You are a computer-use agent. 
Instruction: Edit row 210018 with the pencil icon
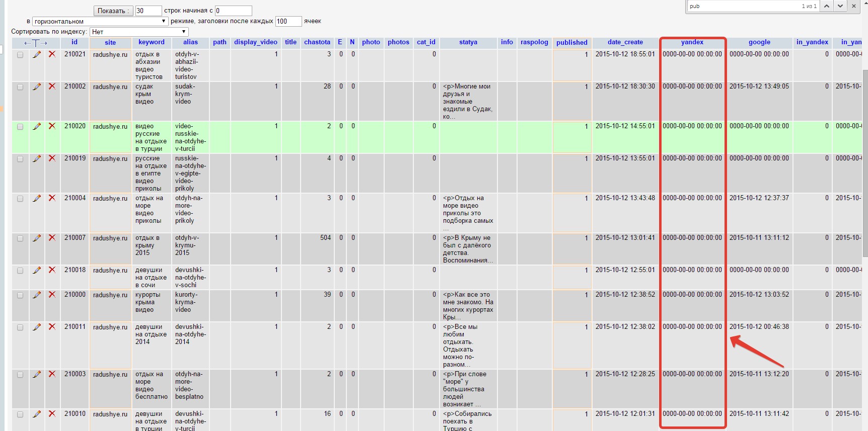pyautogui.click(x=37, y=270)
